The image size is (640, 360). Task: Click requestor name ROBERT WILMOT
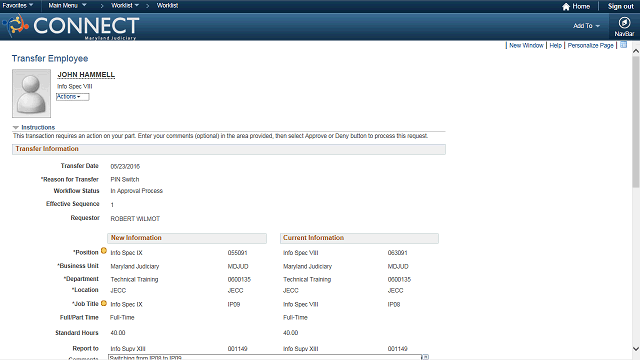click(135, 219)
